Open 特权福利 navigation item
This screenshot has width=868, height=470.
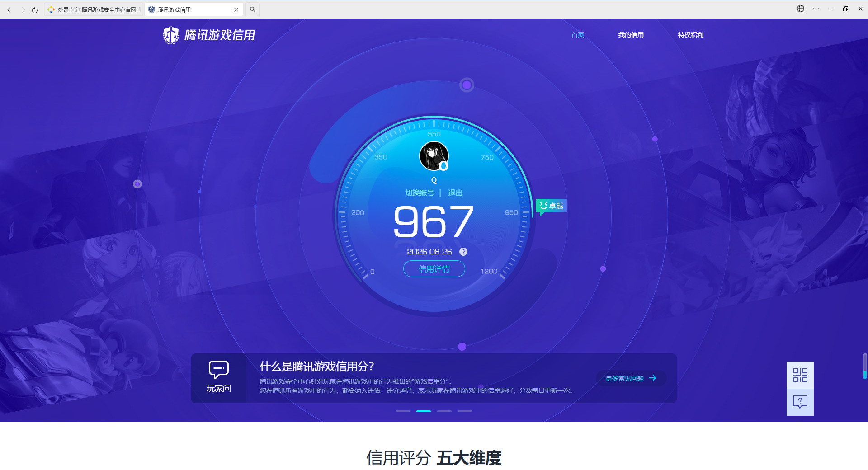[x=690, y=35]
